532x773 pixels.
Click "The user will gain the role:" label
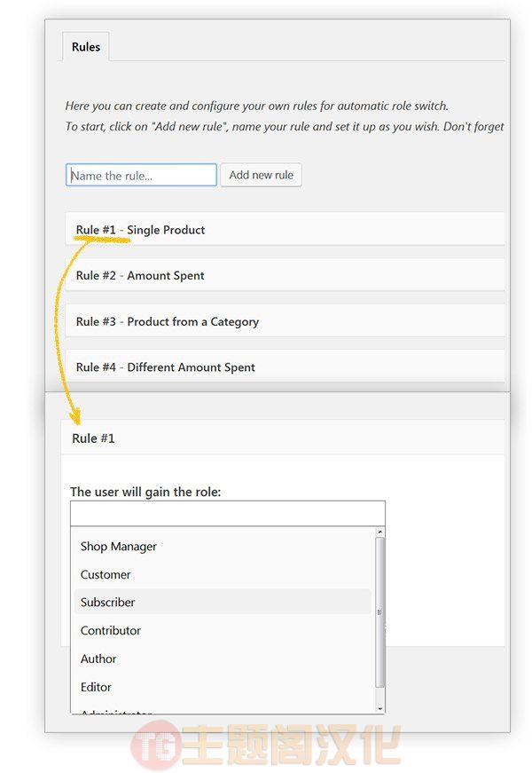point(145,492)
